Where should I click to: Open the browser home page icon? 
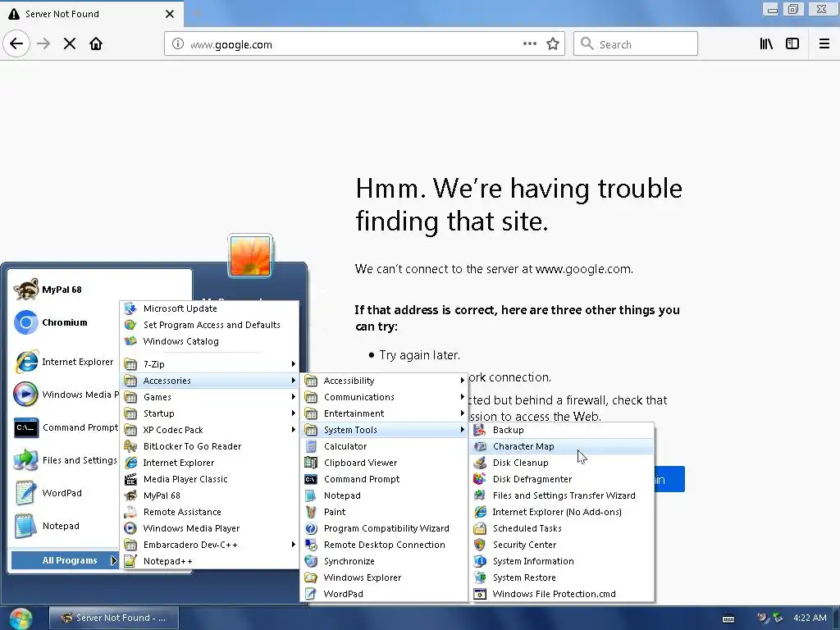[96, 44]
